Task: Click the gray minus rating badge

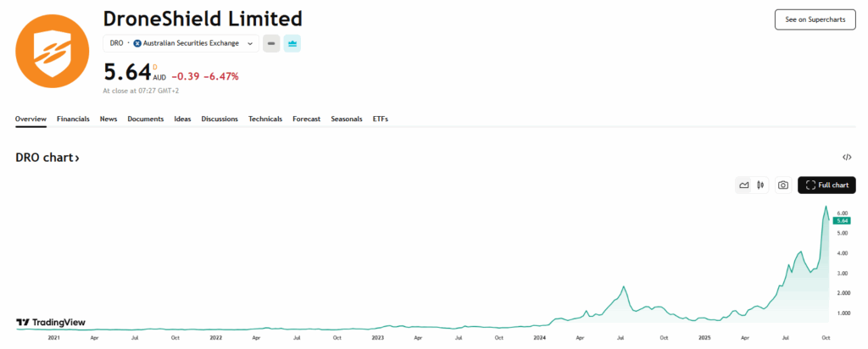Action: [271, 43]
